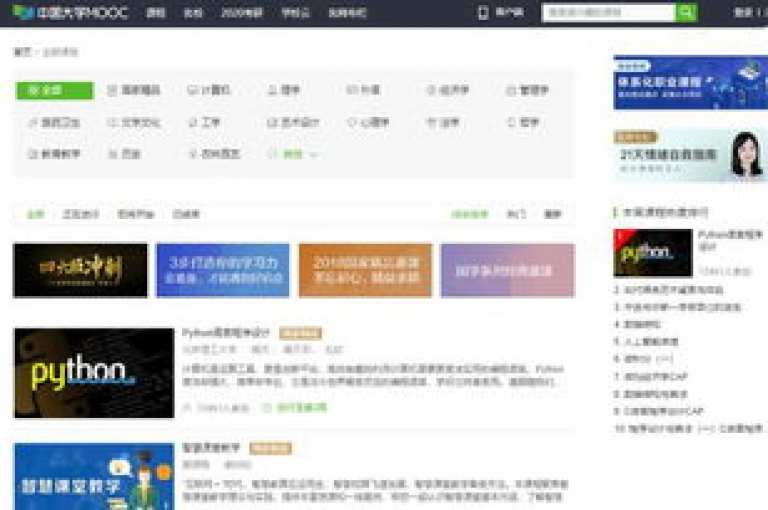Open the blue promo banner card
Image resolution: width=768 pixels, height=510 pixels.
[x=223, y=270]
